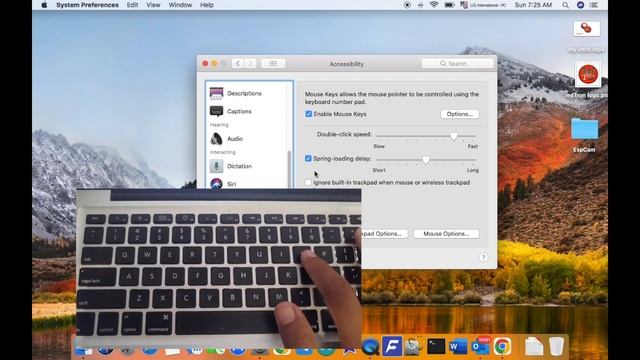Go forward using the right chevron button
The image size is (640, 360).
(250, 63)
